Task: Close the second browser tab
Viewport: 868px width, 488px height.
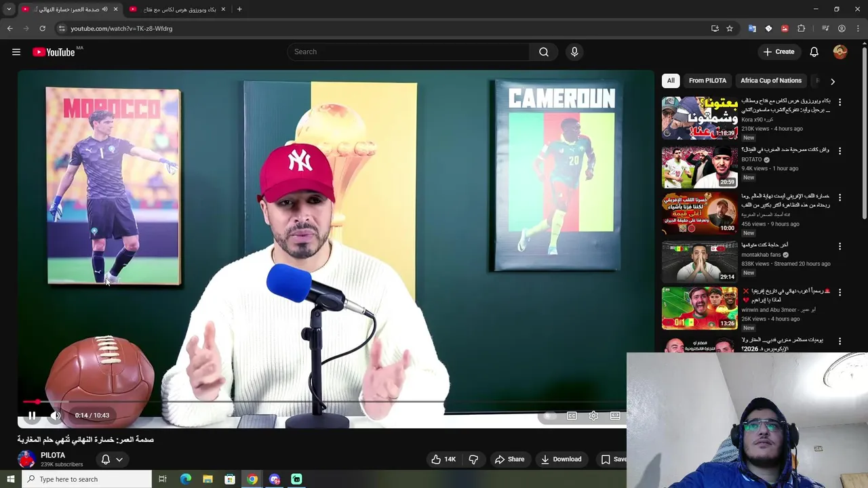Action: pos(223,9)
